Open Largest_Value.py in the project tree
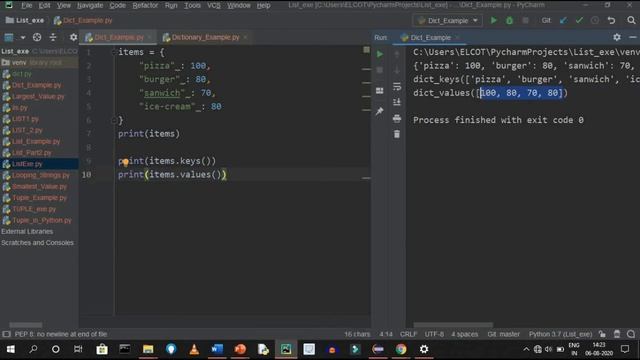The height and width of the screenshot is (360, 640). point(38,96)
